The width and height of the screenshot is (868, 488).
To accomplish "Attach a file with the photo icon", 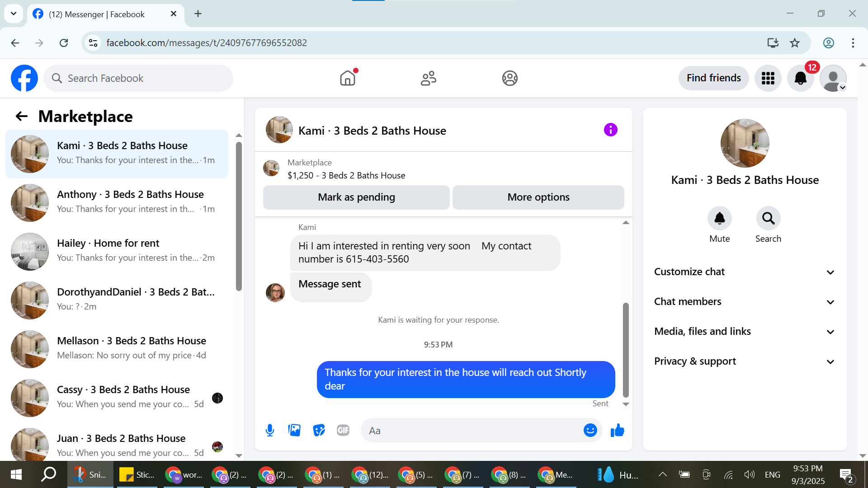I will (294, 430).
